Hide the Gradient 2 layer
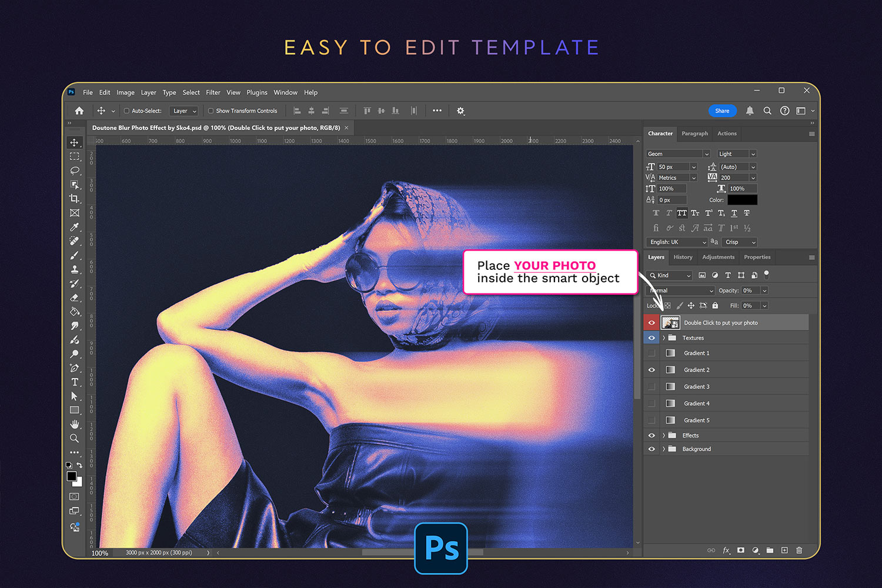882x588 pixels. pos(652,370)
